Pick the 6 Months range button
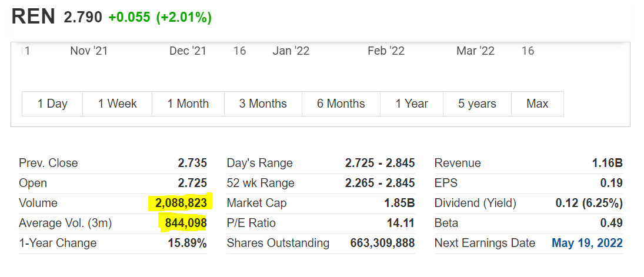The width and height of the screenshot is (644, 277). [x=341, y=104]
